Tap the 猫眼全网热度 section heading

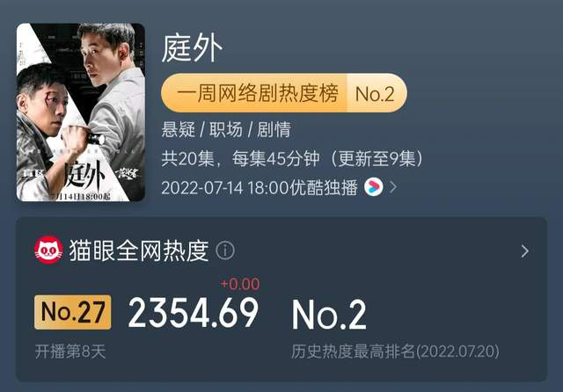[139, 250]
